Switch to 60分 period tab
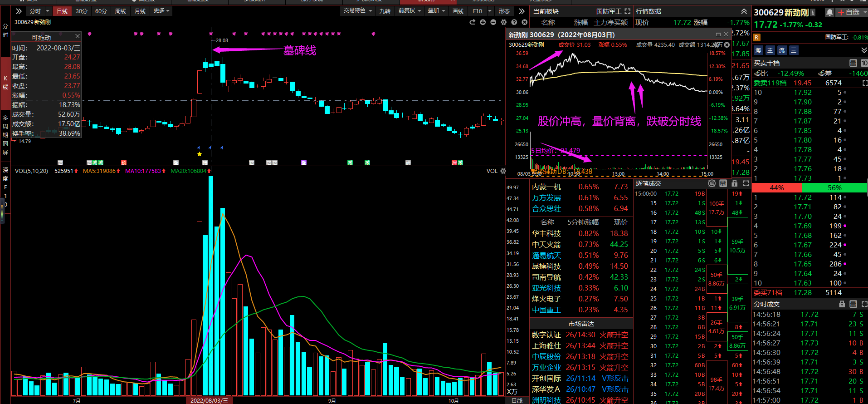 pos(101,11)
